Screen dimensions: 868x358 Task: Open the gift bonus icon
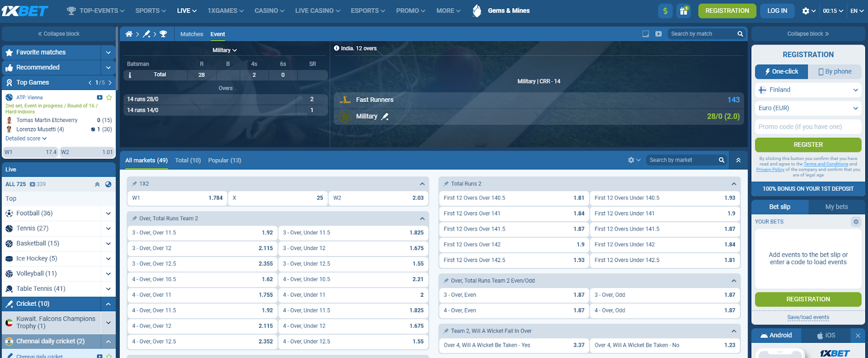tap(684, 11)
